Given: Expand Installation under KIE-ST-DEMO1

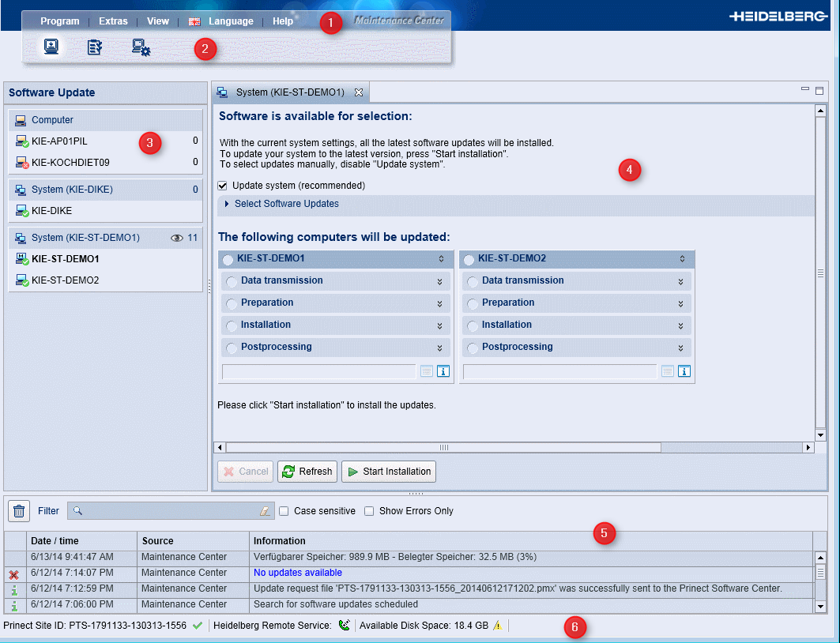Looking at the screenshot, I should [x=440, y=325].
